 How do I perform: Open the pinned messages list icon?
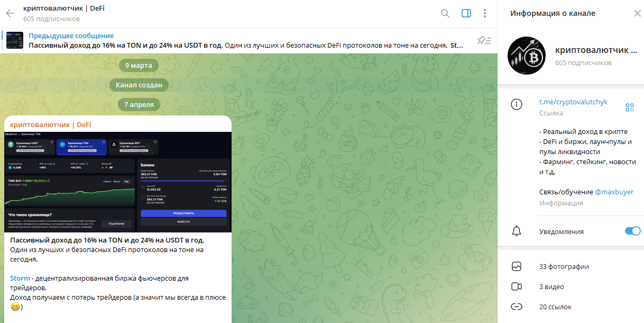[484, 40]
